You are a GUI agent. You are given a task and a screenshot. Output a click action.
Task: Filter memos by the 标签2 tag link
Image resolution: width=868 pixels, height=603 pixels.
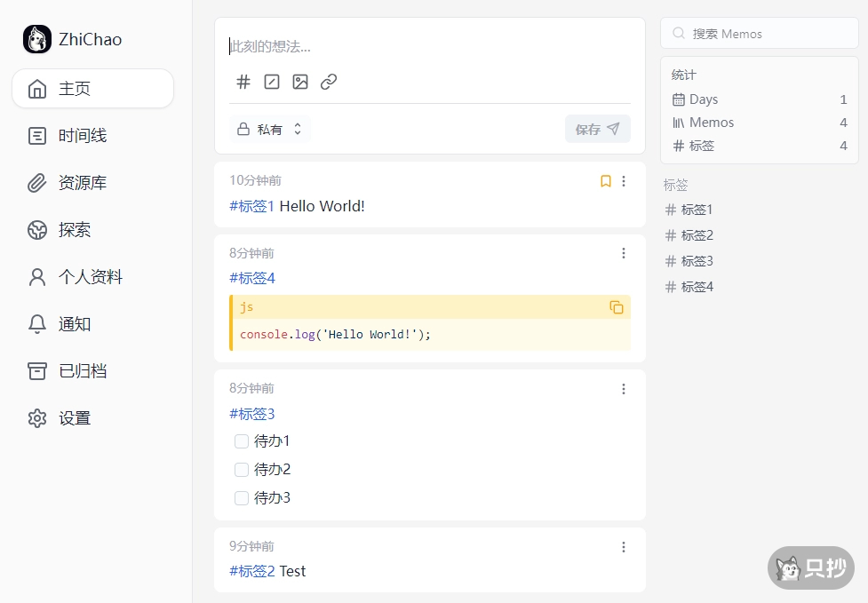pos(696,234)
